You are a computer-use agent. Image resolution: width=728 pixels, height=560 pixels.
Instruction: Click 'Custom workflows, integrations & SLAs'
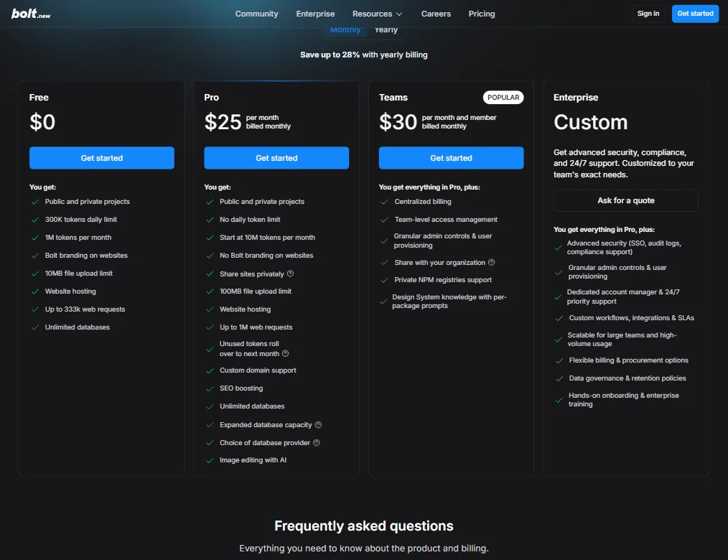631,317
